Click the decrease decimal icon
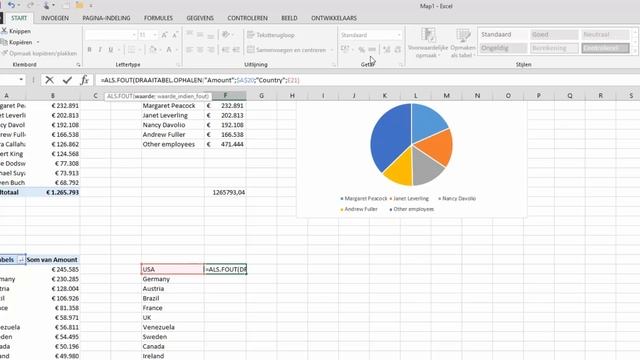The height and width of the screenshot is (360, 640). click(x=398, y=50)
